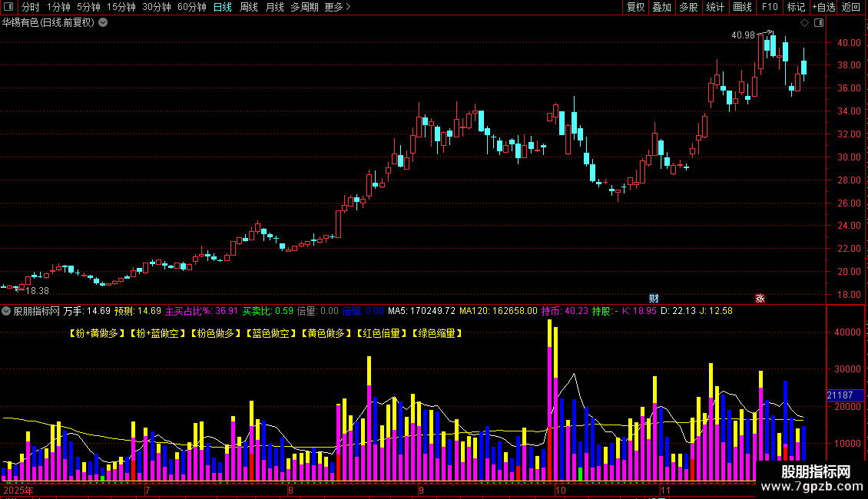Viewport: 868px width, 499px height.
Task: Click the 主买占比%: 36.91 value
Action: [x=201, y=311]
